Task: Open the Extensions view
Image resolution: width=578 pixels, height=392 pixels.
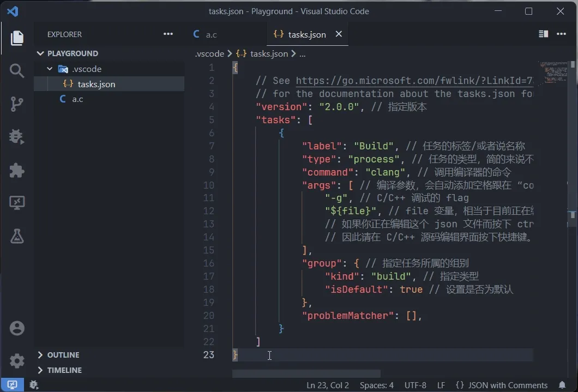Action: tap(17, 171)
